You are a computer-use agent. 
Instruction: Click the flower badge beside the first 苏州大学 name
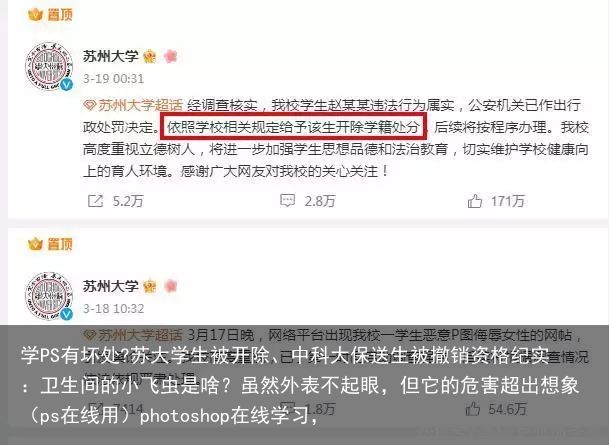pyautogui.click(x=171, y=56)
